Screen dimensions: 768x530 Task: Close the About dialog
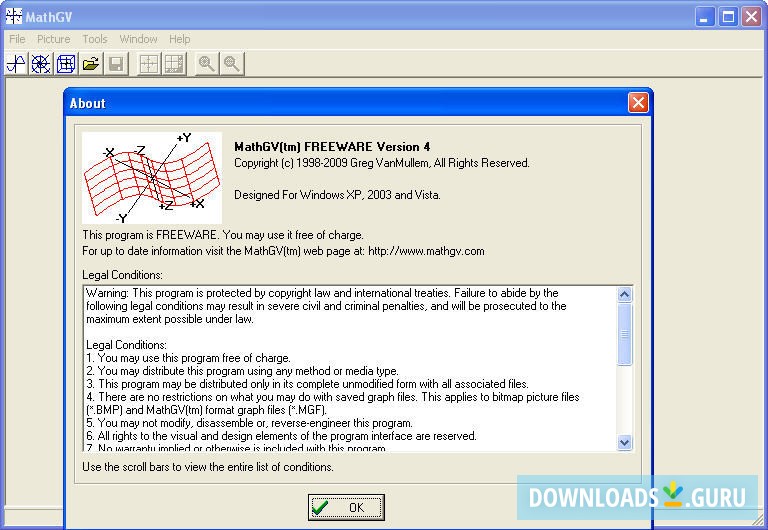click(638, 103)
